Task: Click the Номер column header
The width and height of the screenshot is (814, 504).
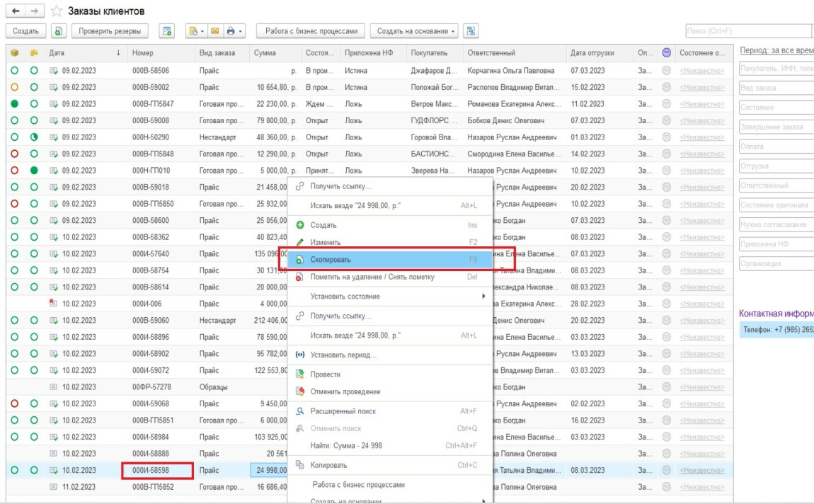Action: click(162, 52)
